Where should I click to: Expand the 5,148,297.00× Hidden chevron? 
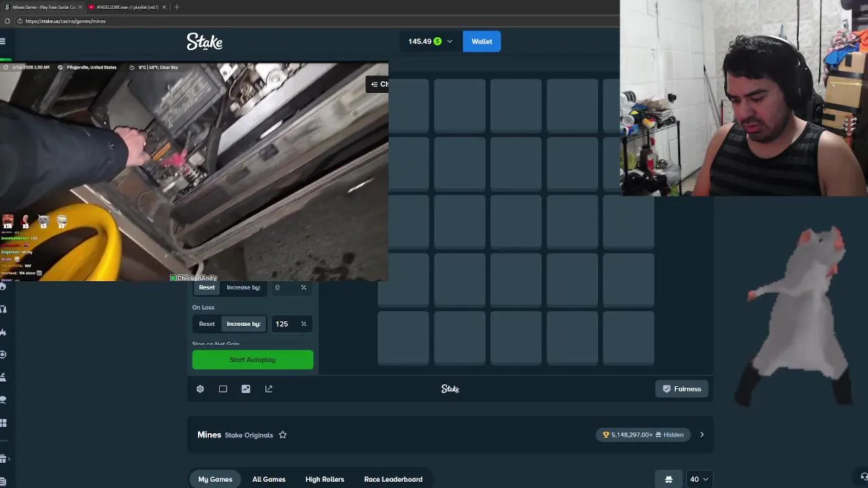(x=702, y=435)
